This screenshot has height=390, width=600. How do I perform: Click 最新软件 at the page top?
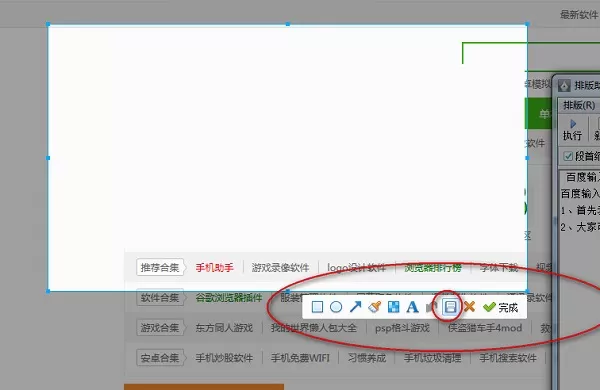click(x=579, y=15)
